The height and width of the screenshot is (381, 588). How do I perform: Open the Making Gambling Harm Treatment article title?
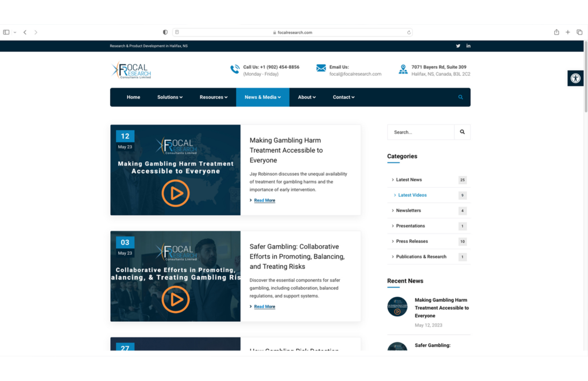286,150
